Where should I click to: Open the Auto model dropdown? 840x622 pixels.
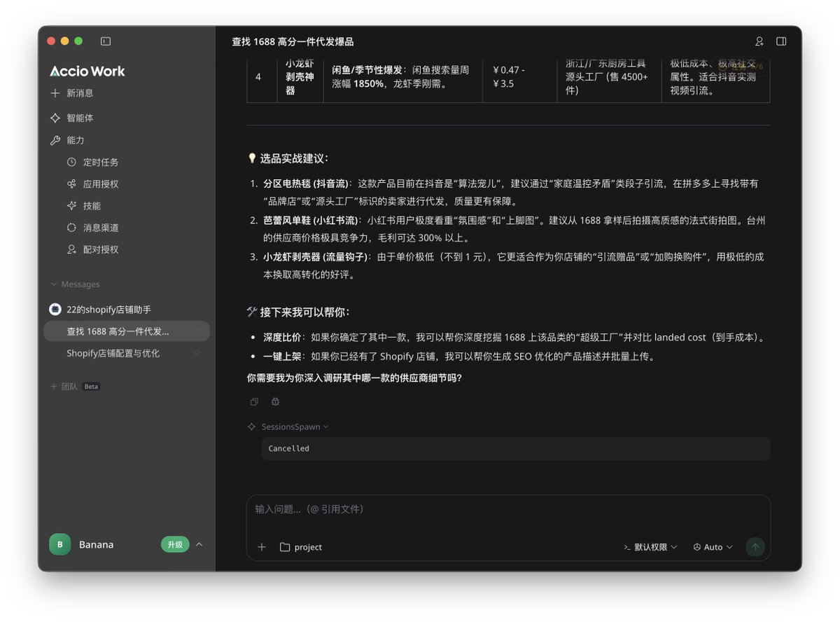[x=713, y=547]
